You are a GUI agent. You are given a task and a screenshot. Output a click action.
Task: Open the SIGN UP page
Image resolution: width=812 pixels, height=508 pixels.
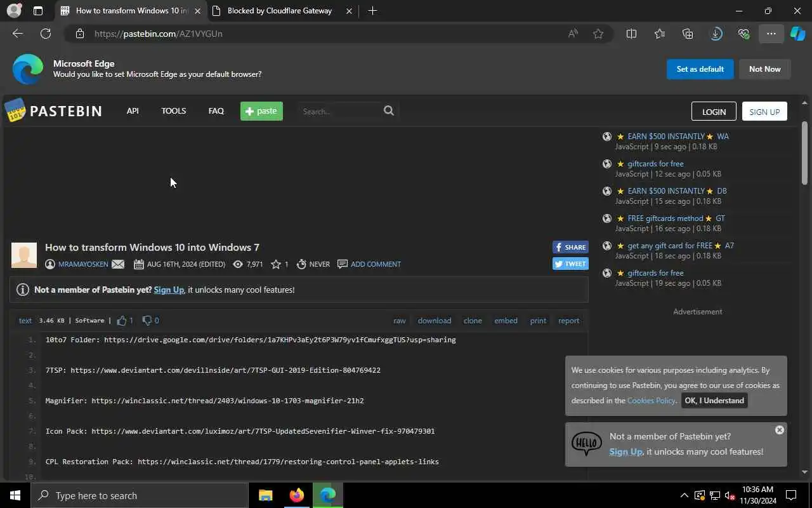point(764,111)
